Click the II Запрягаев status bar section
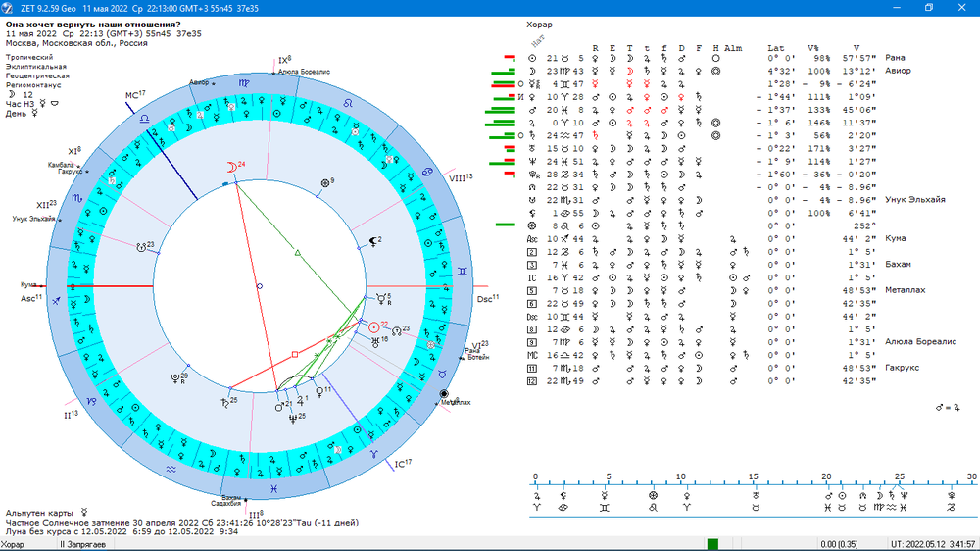 coord(82,545)
